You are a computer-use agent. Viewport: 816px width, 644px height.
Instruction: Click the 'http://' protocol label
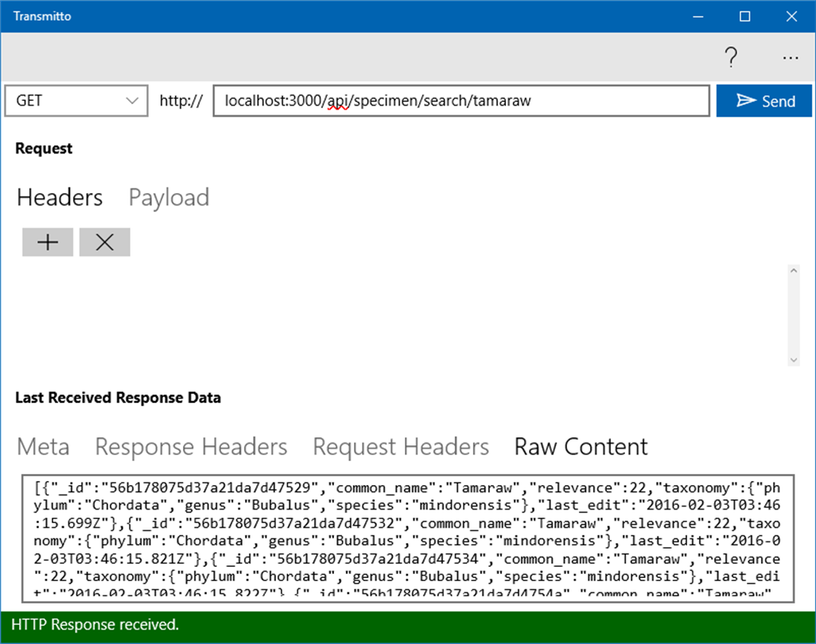(x=181, y=100)
